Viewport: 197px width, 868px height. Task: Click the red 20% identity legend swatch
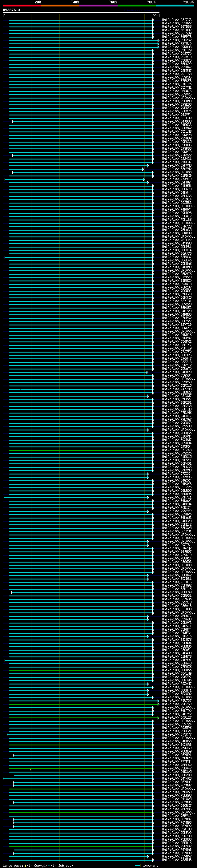(x=22, y=6)
